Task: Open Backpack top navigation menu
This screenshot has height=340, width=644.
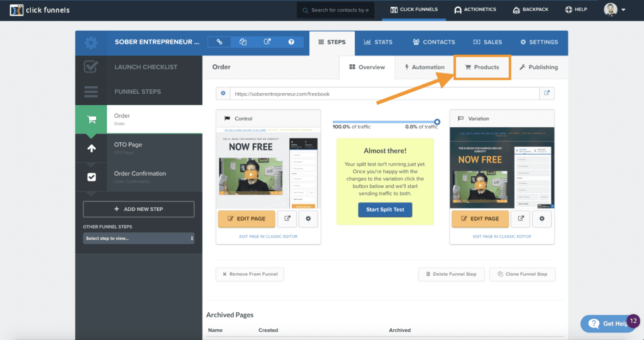Action: pos(531,9)
